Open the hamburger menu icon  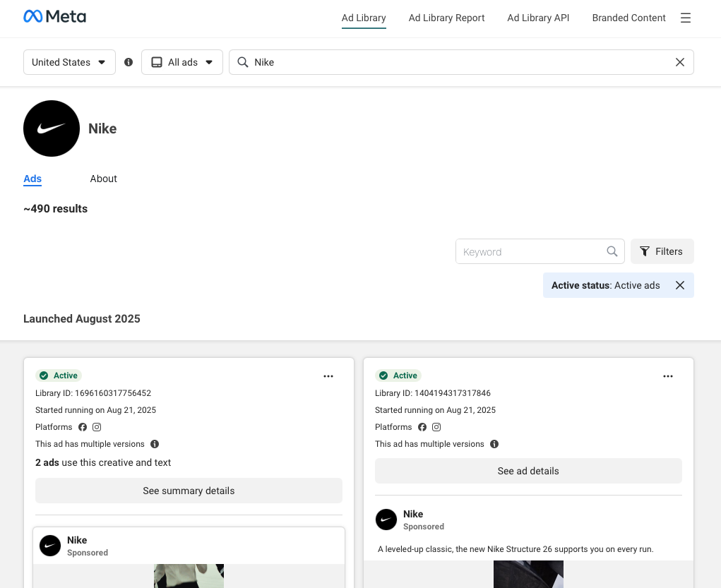click(x=685, y=18)
